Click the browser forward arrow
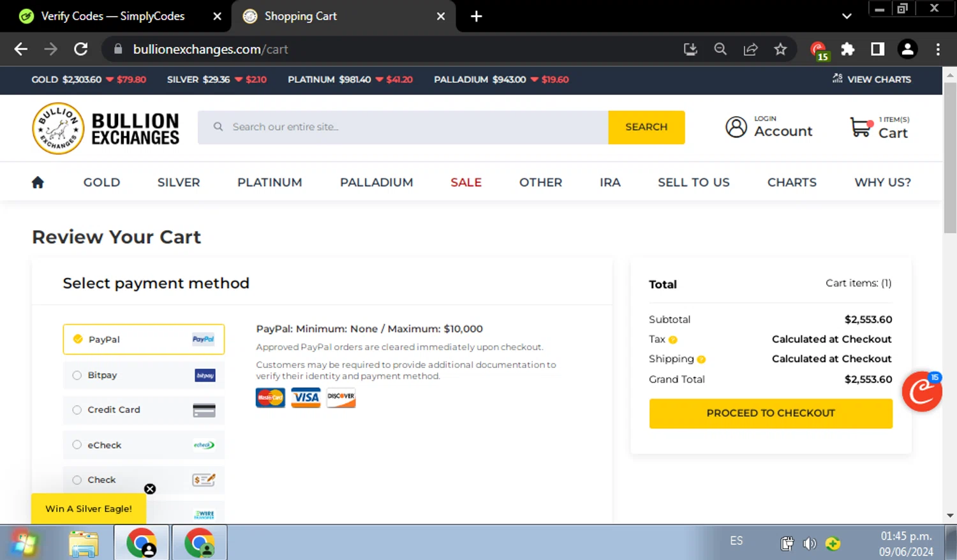 (x=51, y=49)
